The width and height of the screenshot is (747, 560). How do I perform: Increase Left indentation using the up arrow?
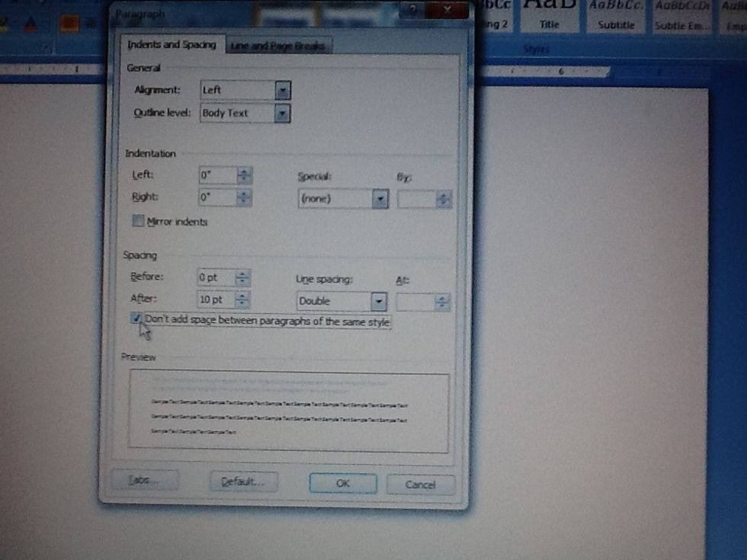coord(243,171)
